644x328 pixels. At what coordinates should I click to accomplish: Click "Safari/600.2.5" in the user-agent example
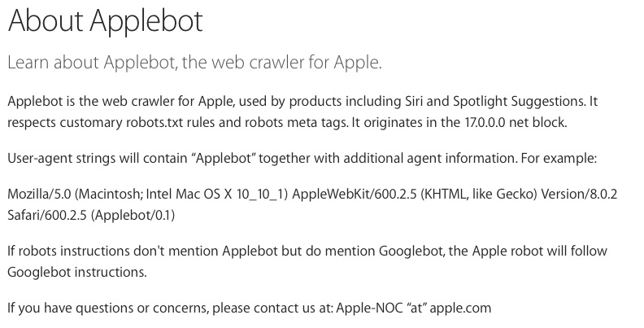pos(47,215)
